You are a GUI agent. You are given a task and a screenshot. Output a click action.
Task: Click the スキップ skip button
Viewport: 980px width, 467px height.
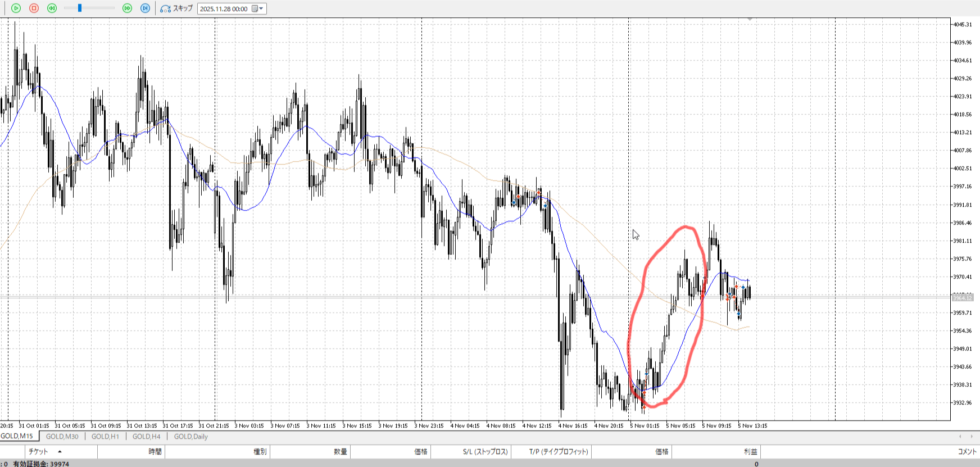click(x=176, y=8)
